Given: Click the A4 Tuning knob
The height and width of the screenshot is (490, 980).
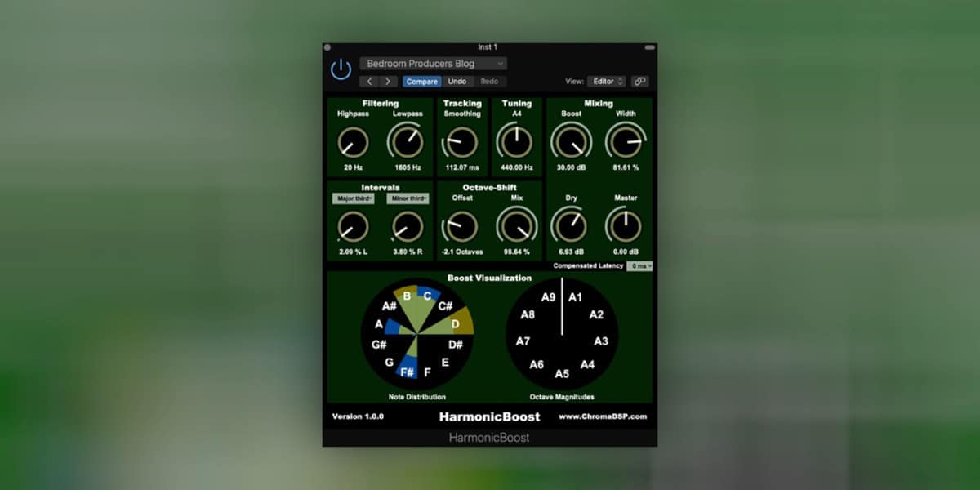Looking at the screenshot, I should 515,143.
